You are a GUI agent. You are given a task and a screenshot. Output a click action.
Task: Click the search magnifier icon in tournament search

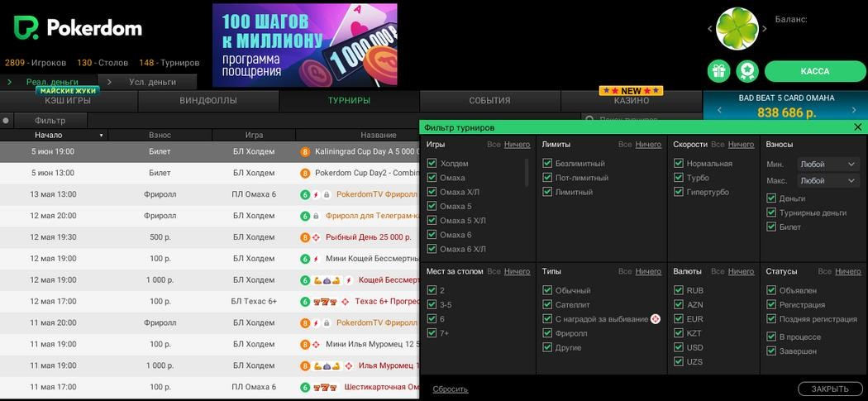[589, 120]
